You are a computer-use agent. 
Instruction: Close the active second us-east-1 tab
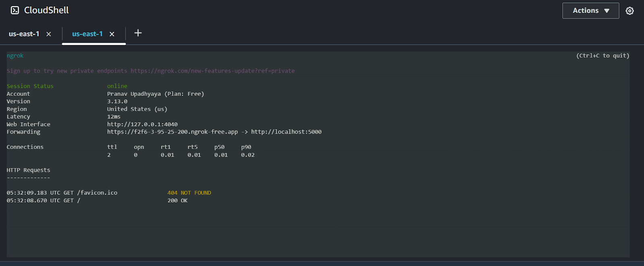pyautogui.click(x=112, y=34)
